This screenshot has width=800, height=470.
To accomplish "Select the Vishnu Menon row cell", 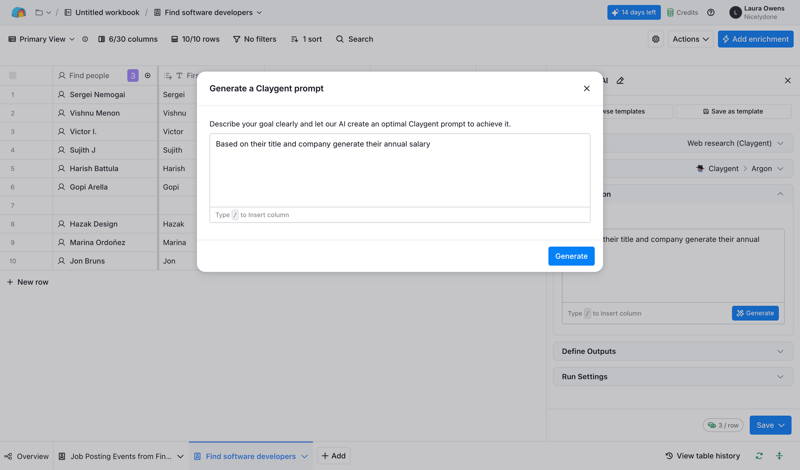I will 105,113.
